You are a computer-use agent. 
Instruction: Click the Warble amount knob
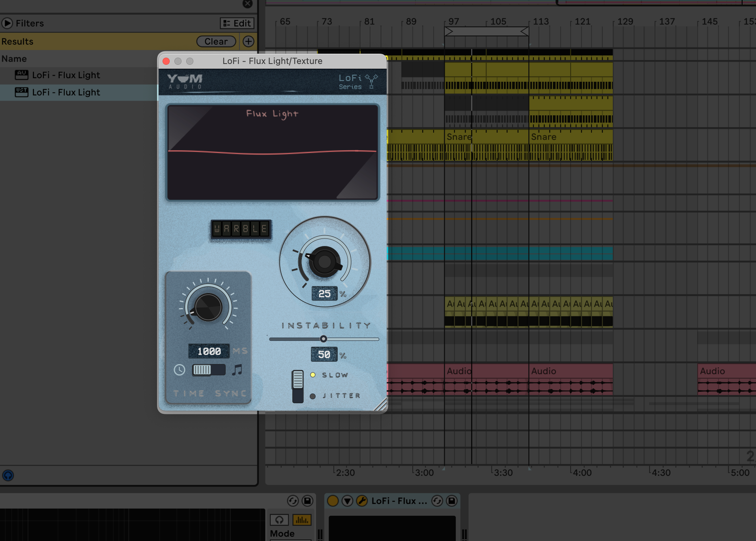[x=324, y=261]
